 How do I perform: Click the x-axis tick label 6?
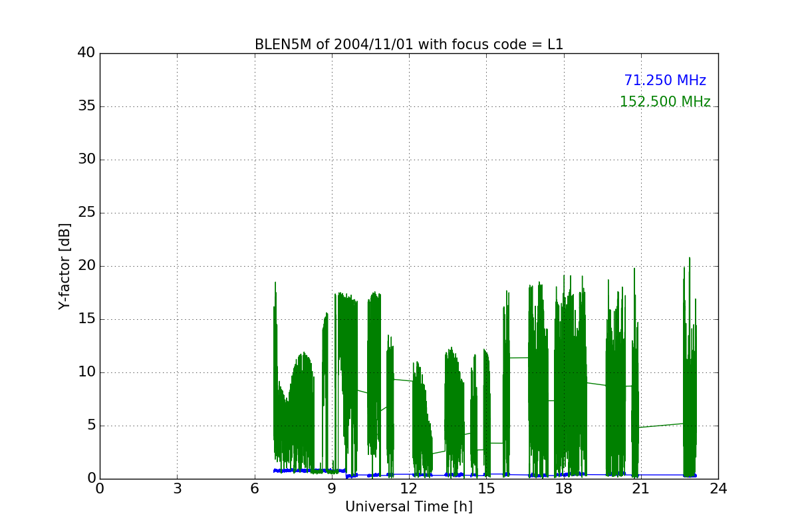point(255,489)
